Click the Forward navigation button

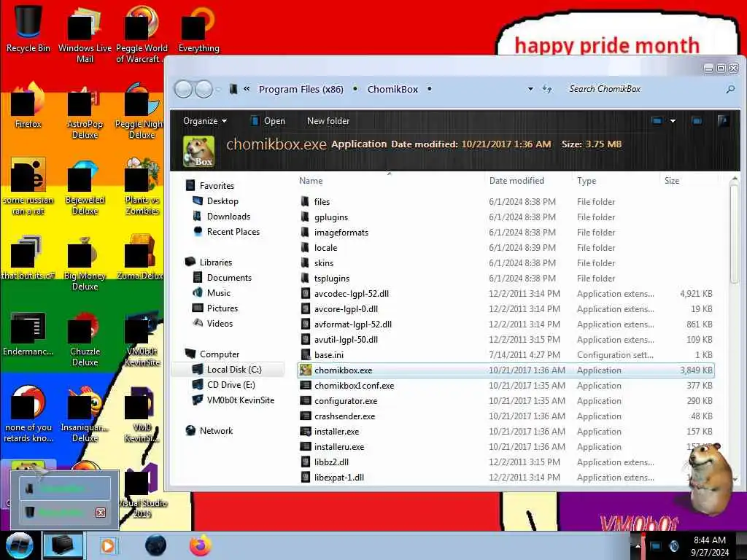(204, 89)
